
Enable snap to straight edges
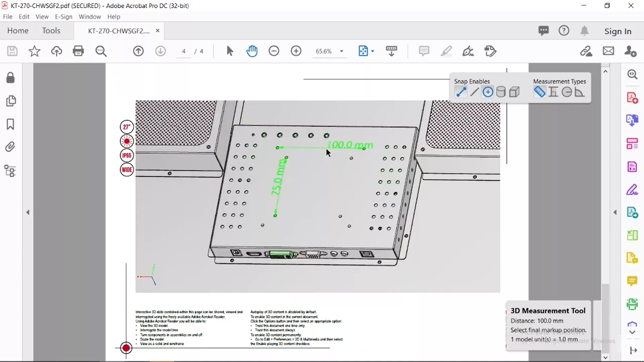click(x=474, y=92)
